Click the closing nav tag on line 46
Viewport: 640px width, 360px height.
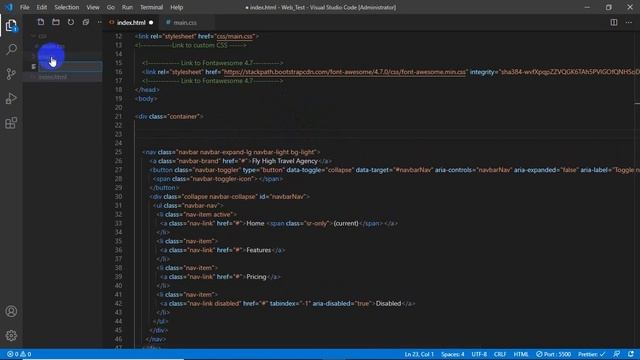(156, 339)
